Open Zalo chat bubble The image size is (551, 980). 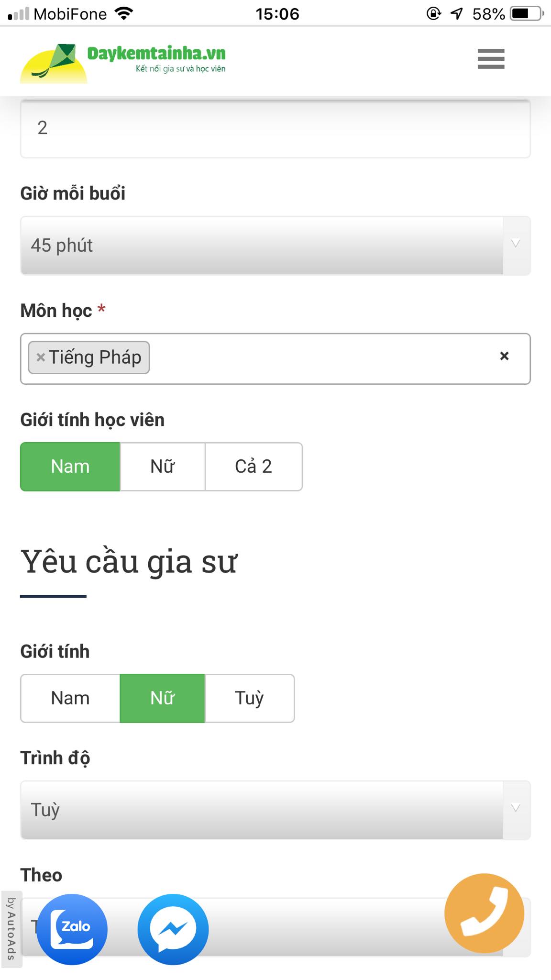(72, 929)
